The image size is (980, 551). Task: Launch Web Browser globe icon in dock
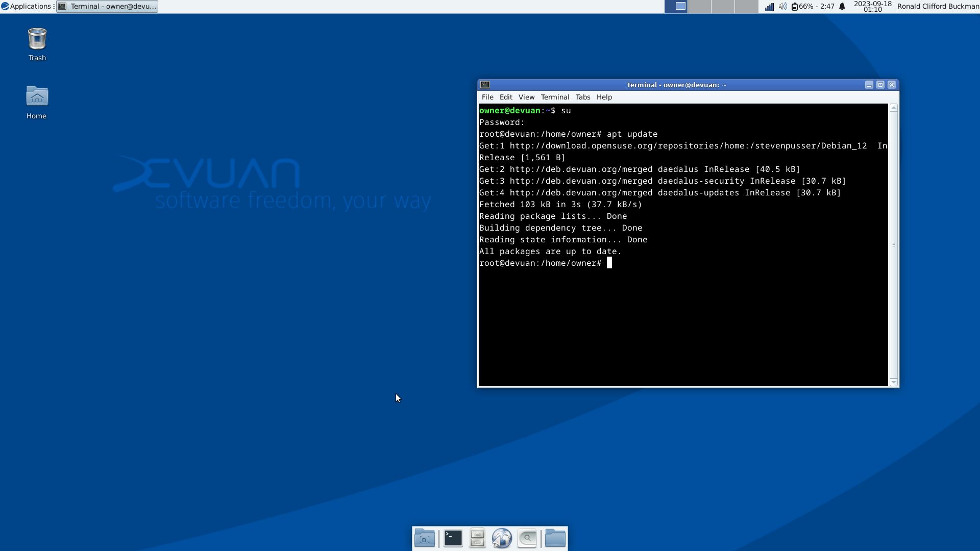coord(502,538)
